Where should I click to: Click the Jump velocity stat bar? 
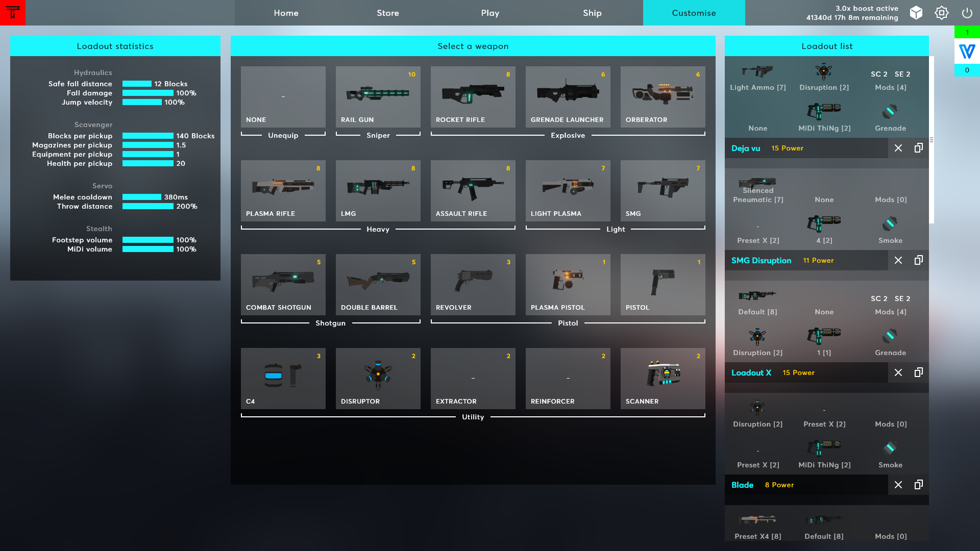(x=142, y=102)
